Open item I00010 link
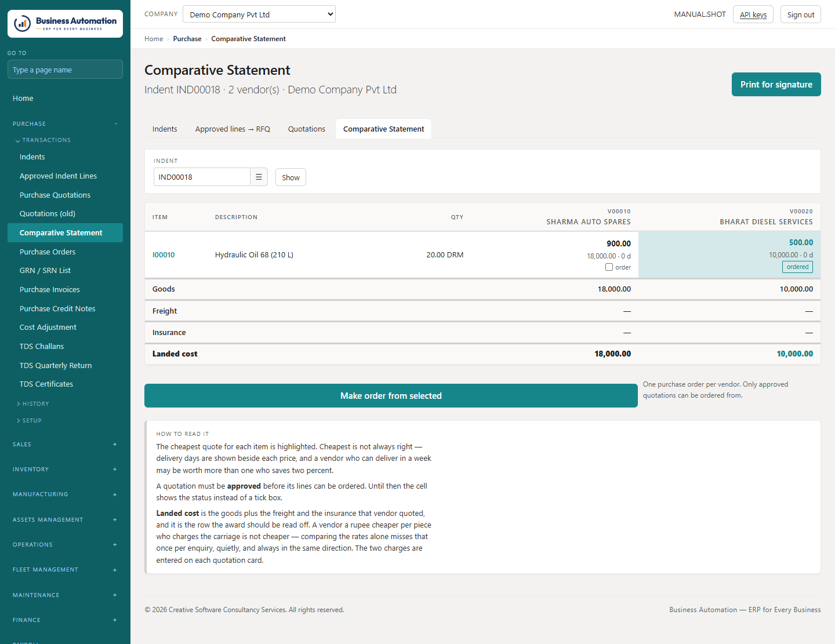Viewport: 835px width, 644px height. point(164,255)
